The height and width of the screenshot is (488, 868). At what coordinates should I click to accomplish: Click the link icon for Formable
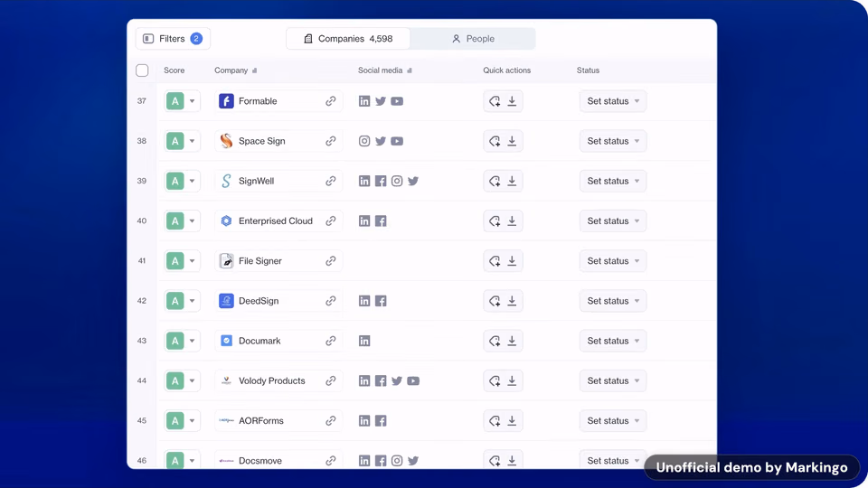tap(331, 101)
